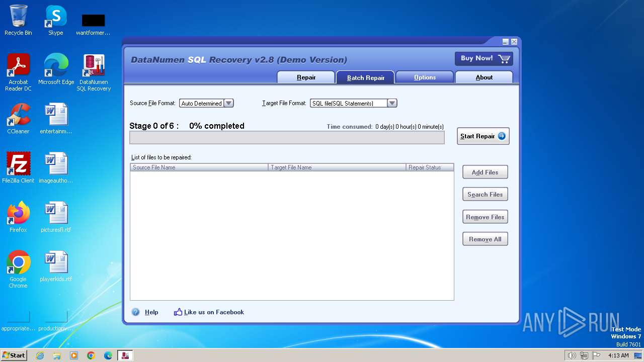
Task: Click the volume speaker tray icon
Action: (x=572, y=355)
